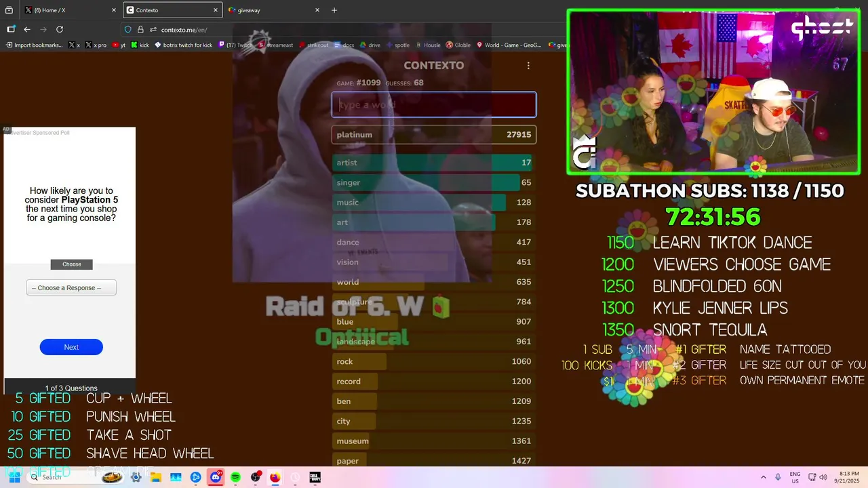Open the Windows Start button
Image resolution: width=868 pixels, height=488 pixels.
(x=14, y=477)
